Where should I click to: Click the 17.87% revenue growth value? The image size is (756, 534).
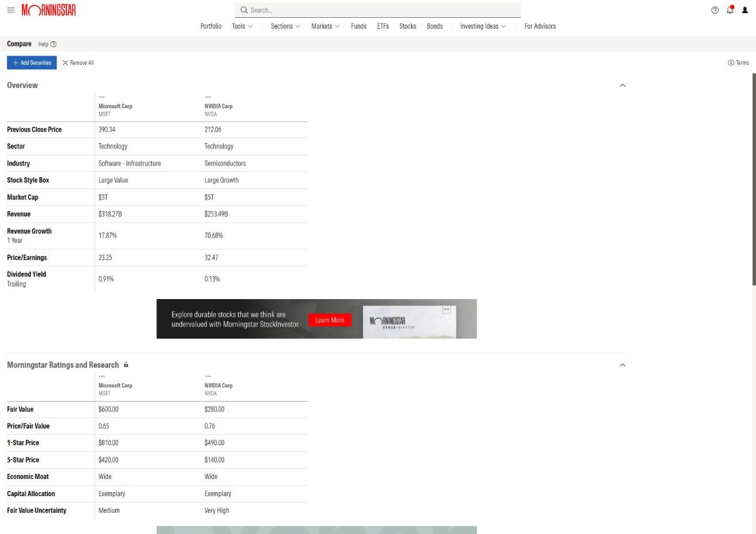click(x=108, y=235)
